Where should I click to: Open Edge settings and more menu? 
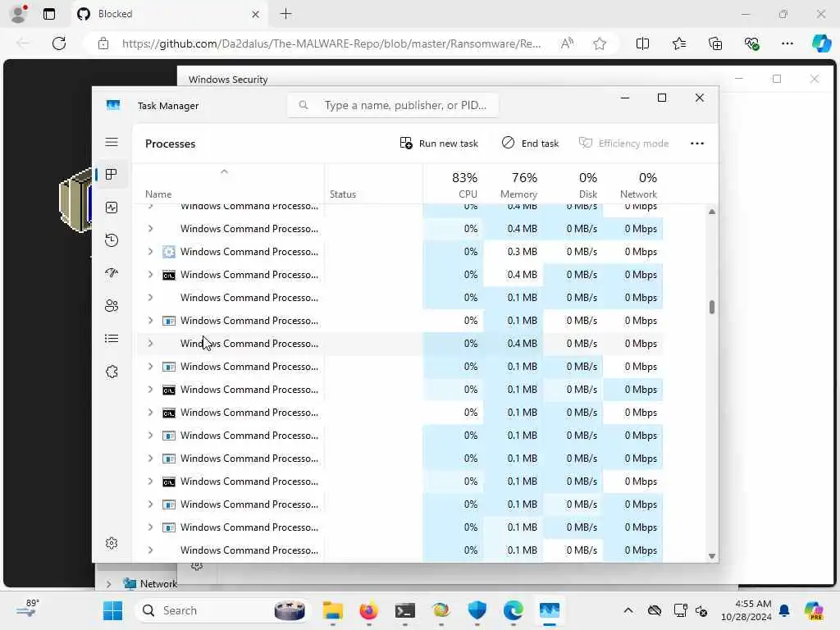tap(787, 43)
